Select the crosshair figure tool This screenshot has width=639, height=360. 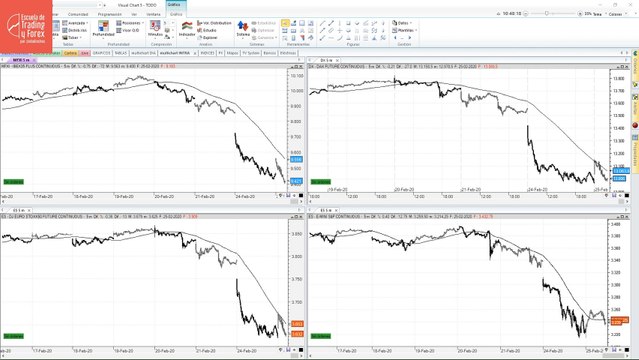coord(339,31)
